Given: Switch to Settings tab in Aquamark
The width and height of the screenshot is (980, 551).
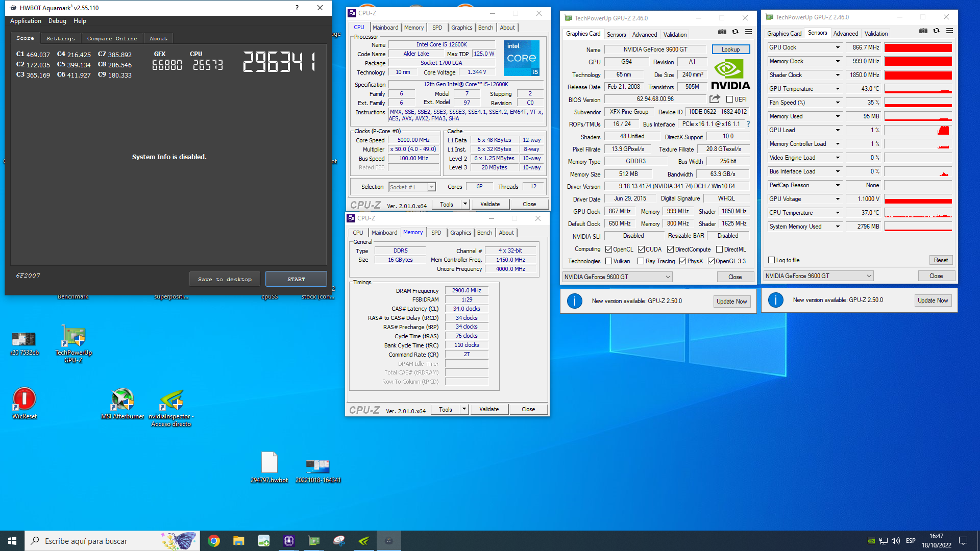Looking at the screenshot, I should (x=60, y=39).
